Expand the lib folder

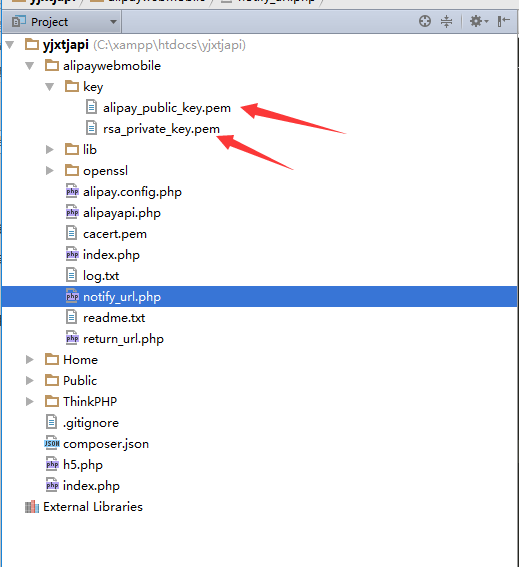50,150
